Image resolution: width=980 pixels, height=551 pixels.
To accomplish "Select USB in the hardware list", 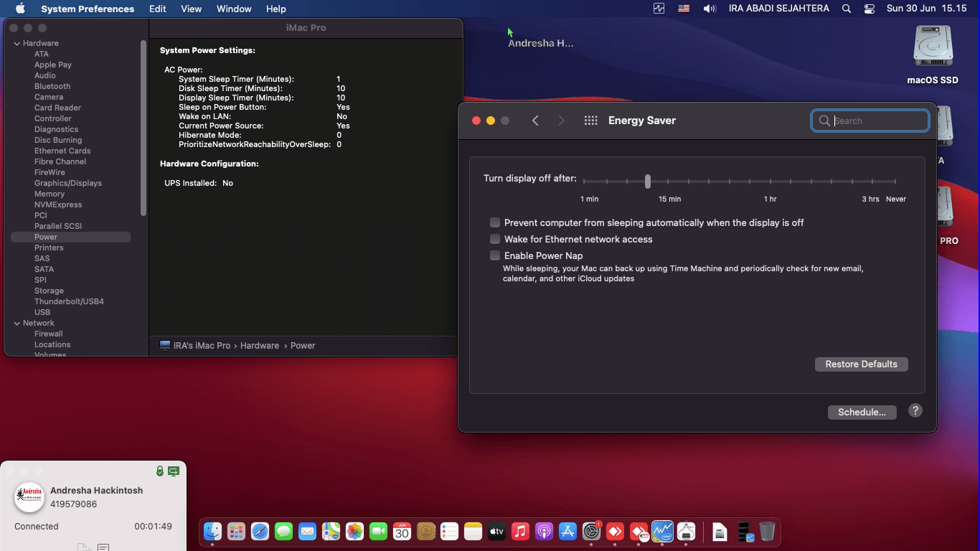I will click(42, 312).
